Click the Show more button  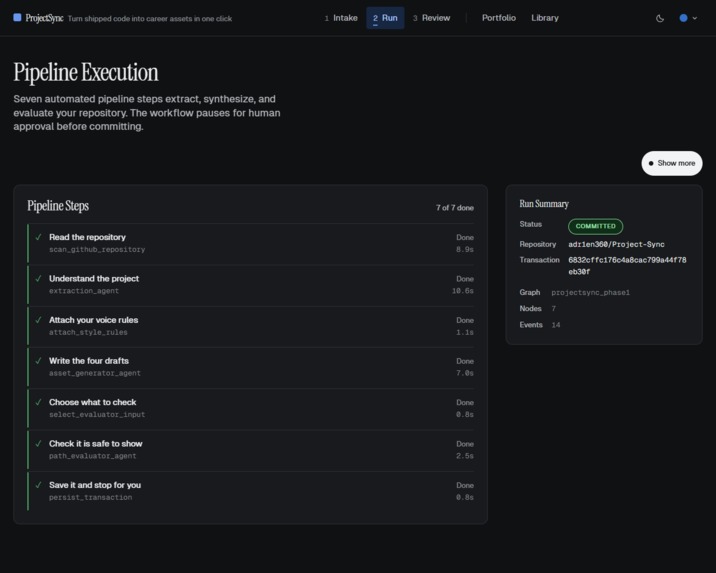pyautogui.click(x=672, y=163)
